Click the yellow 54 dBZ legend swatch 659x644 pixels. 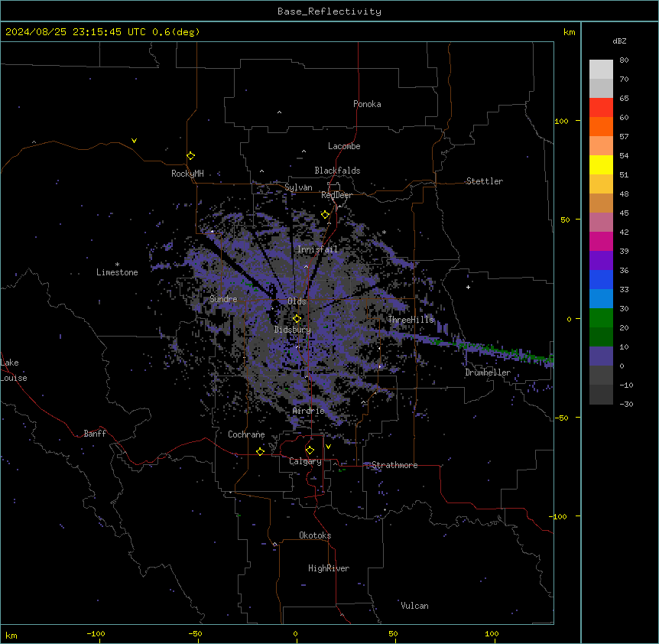click(601, 164)
